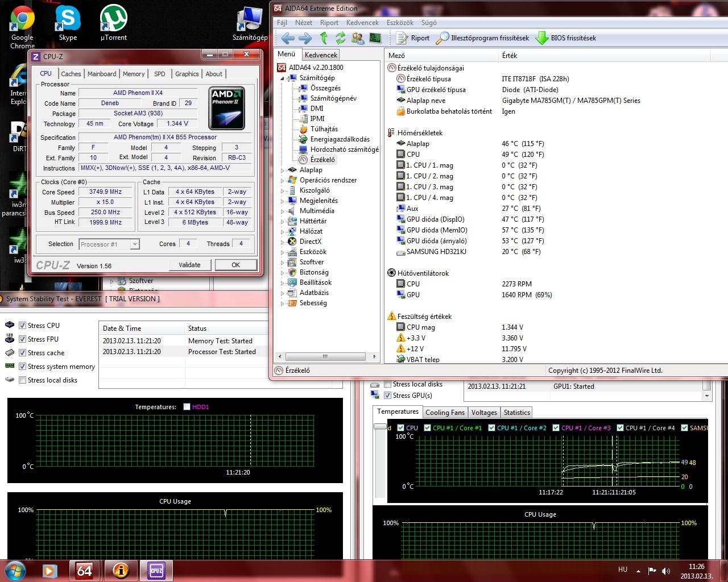Open the Fájl menu in AIDA64
Image resolution: width=728 pixels, height=582 pixels.
point(282,23)
